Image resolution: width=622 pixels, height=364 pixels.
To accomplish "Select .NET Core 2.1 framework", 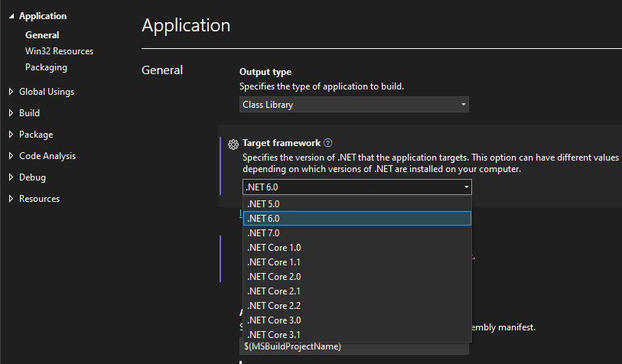I will coord(357,291).
